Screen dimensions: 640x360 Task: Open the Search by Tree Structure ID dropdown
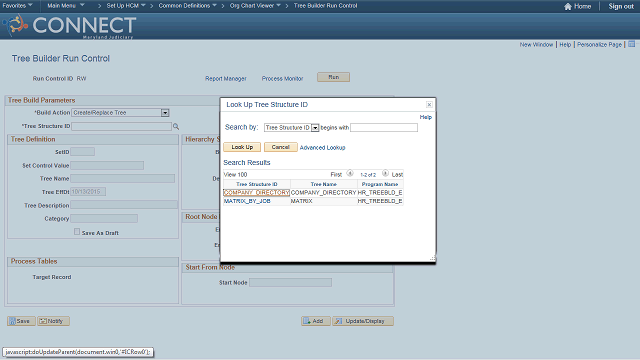pyautogui.click(x=315, y=128)
